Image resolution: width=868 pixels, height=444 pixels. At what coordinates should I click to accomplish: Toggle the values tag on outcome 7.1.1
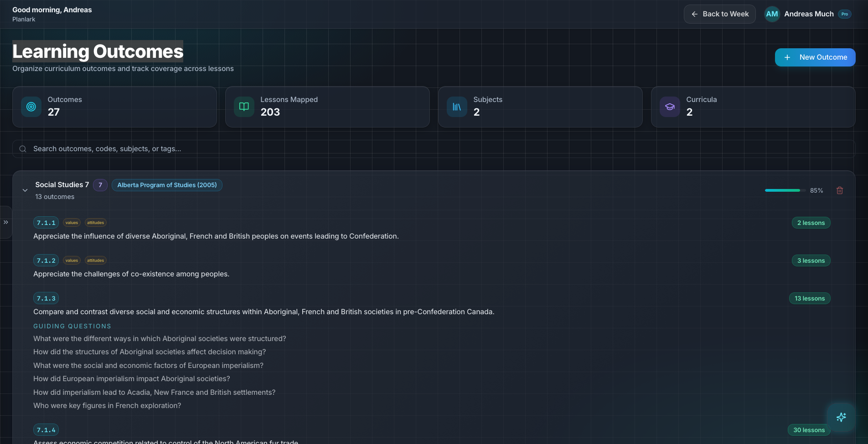(72, 223)
